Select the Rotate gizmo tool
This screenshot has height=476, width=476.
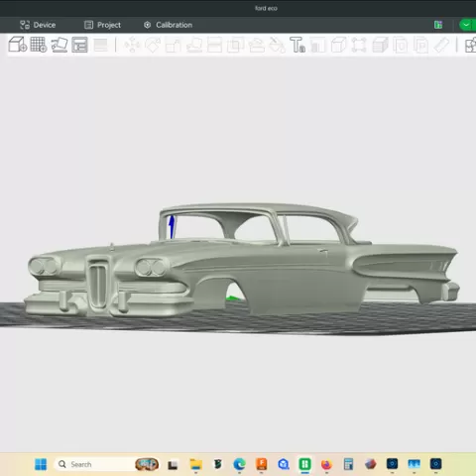tap(153, 45)
